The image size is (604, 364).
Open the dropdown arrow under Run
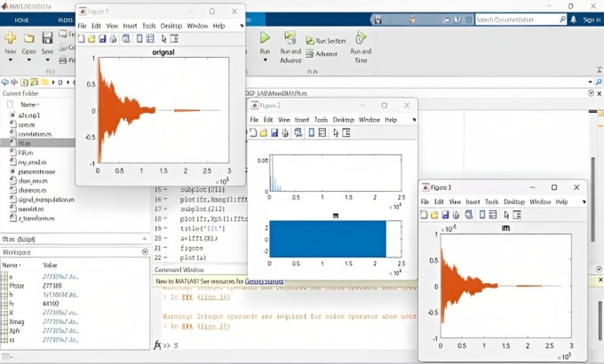(265, 59)
